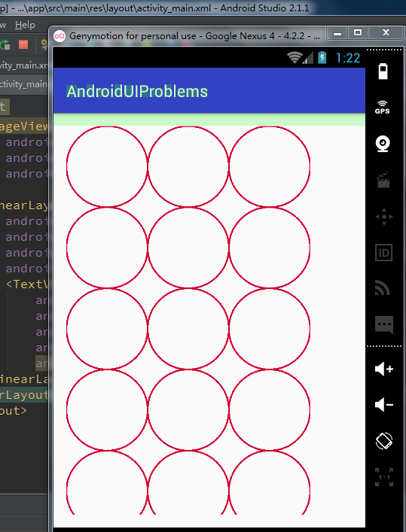The image size is (406, 532).
Task: Open the screen capture clapperboard widget
Action: (x=383, y=180)
